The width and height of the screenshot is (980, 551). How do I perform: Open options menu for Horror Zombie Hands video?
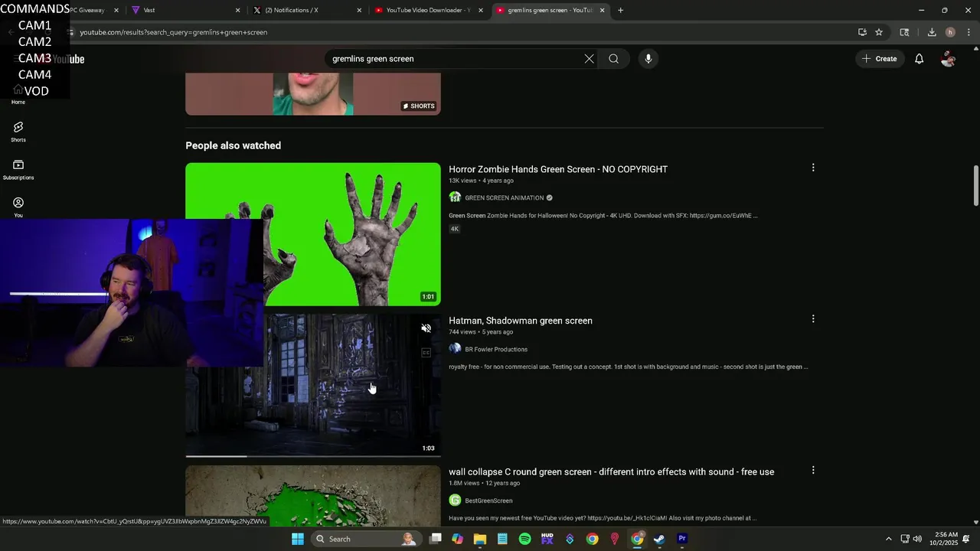point(813,168)
